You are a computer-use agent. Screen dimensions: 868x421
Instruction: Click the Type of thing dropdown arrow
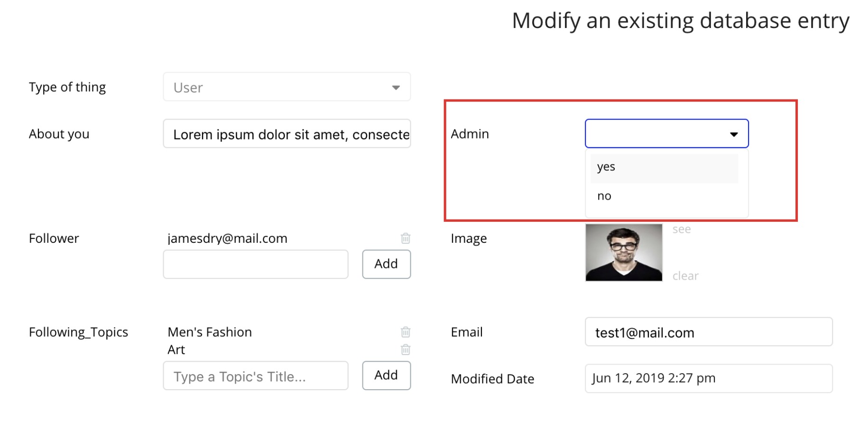[396, 88]
